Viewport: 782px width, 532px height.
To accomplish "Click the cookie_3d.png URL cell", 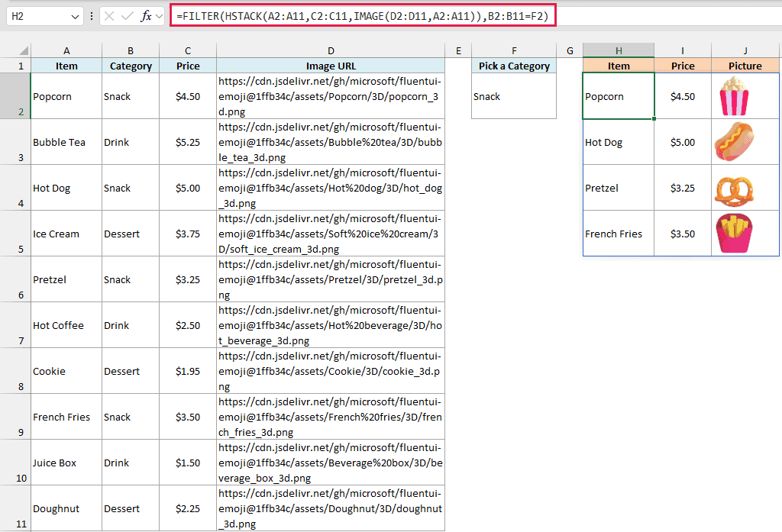I will (331, 371).
